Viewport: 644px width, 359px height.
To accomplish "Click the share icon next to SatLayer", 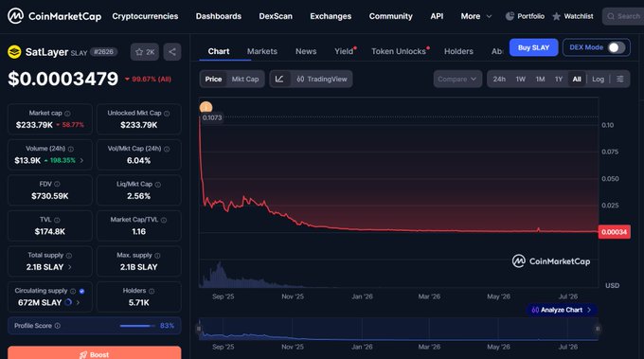I will (172, 52).
